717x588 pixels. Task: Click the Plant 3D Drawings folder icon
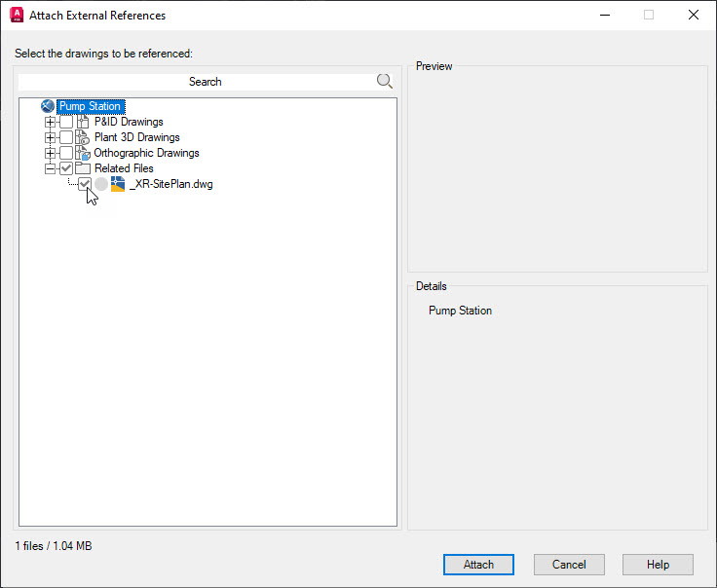[82, 137]
